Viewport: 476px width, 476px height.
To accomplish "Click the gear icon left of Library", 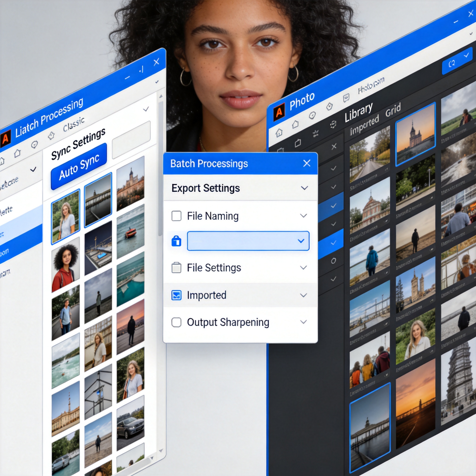I will pyautogui.click(x=333, y=124).
